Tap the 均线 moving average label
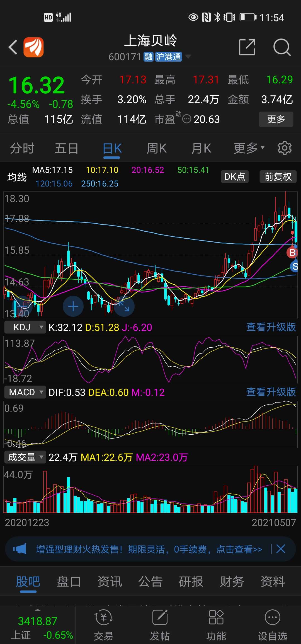 click(x=17, y=177)
